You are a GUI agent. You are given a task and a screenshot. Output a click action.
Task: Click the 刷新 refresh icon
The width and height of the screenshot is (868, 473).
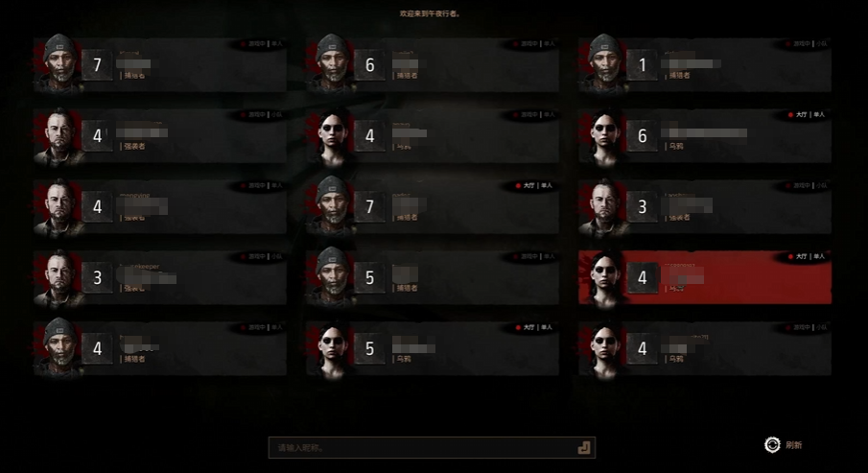(772, 445)
